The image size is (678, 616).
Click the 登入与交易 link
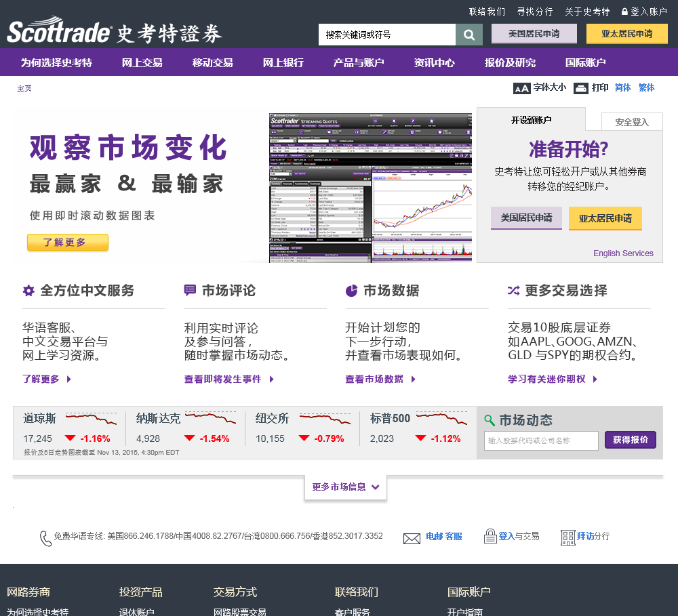(519, 537)
